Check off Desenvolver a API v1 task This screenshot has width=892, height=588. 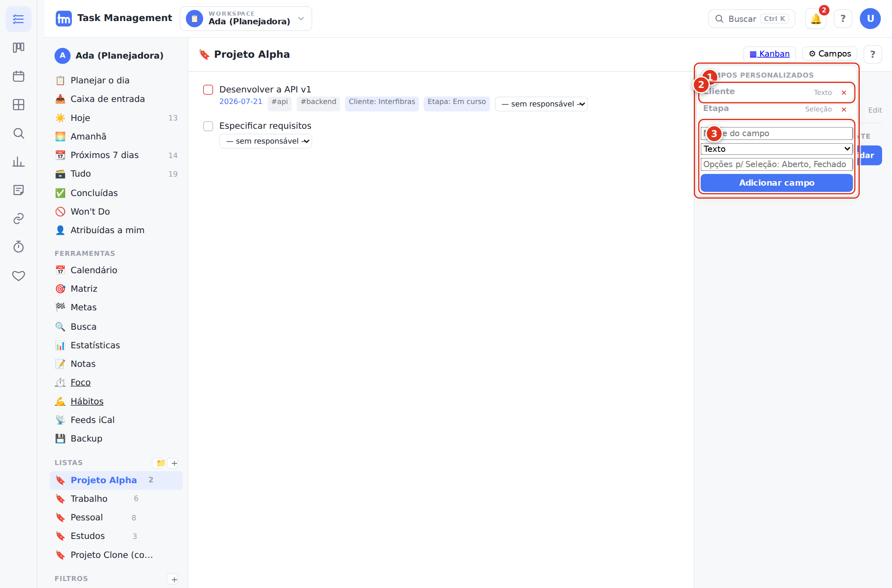click(x=208, y=90)
